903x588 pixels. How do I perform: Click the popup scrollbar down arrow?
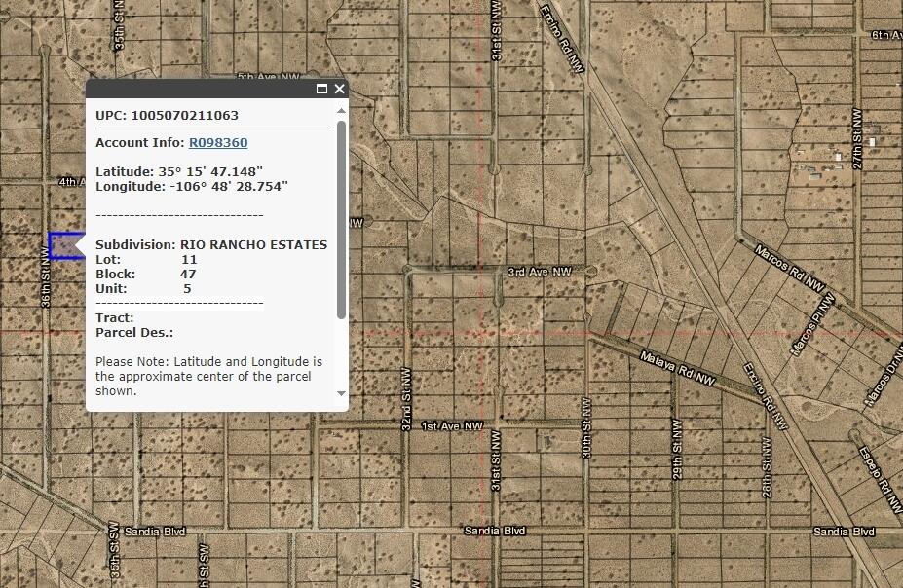341,394
